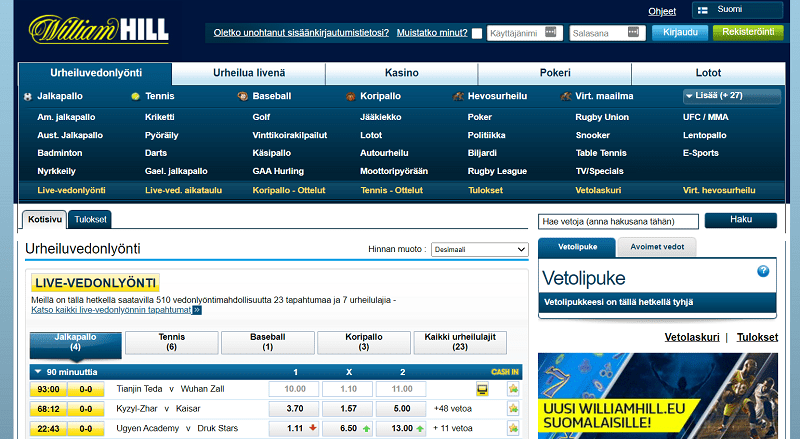Open the Ohjeet help link
800x439 pixels.
(x=662, y=11)
